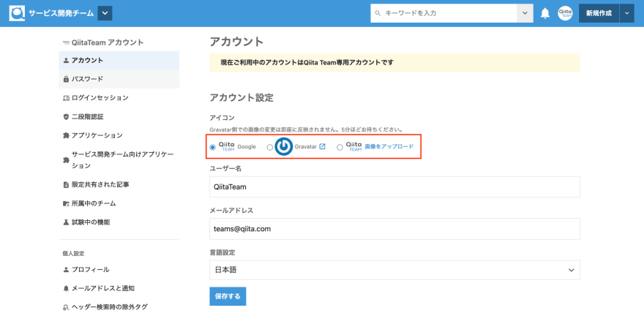Click the small Qiita logo beside QiitaTeam アカウント
Screen dimensions: 644x324
66,42
